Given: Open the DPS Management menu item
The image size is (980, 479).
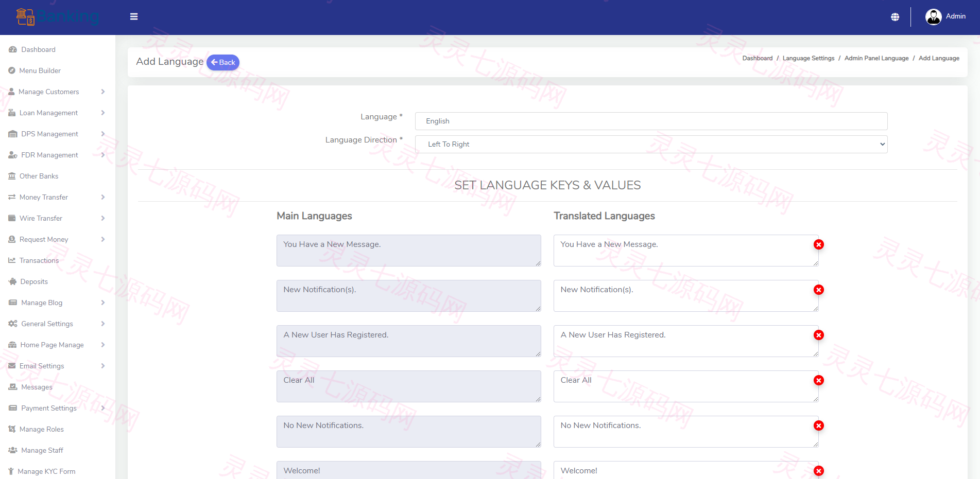Looking at the screenshot, I should [57, 134].
